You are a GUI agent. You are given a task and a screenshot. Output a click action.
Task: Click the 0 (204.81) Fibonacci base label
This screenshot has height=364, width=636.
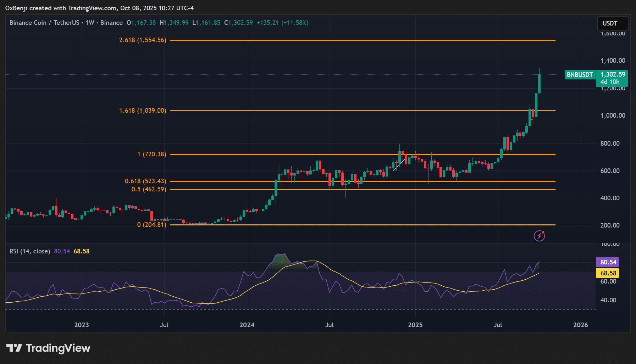pyautogui.click(x=151, y=225)
